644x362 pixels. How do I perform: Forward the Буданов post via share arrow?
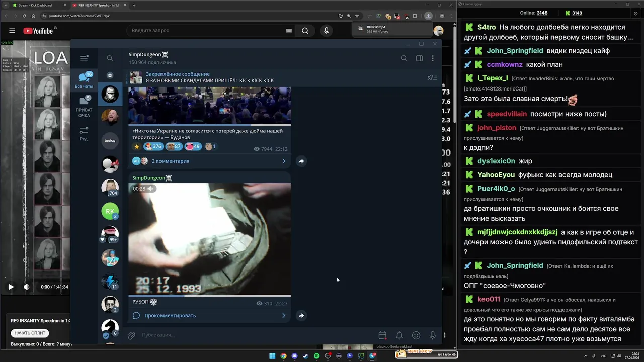(x=301, y=161)
